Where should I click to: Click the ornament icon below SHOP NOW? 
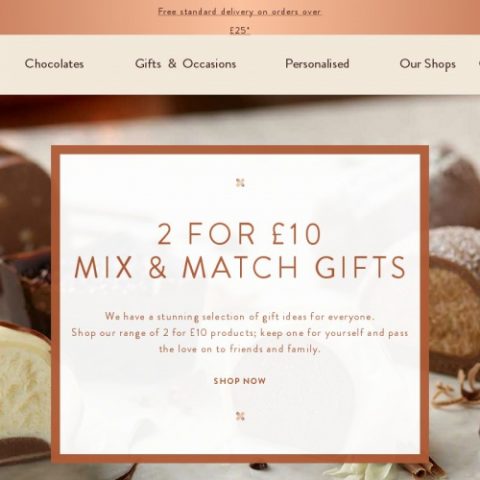tap(240, 416)
